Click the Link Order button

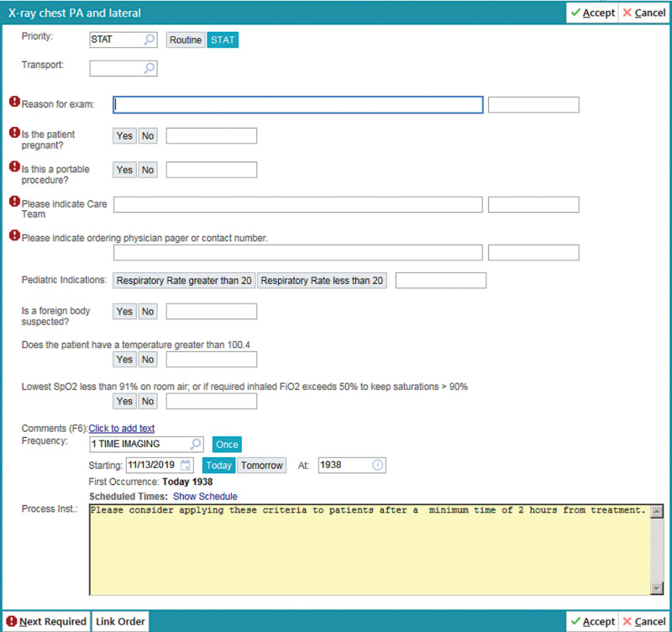tap(120, 621)
